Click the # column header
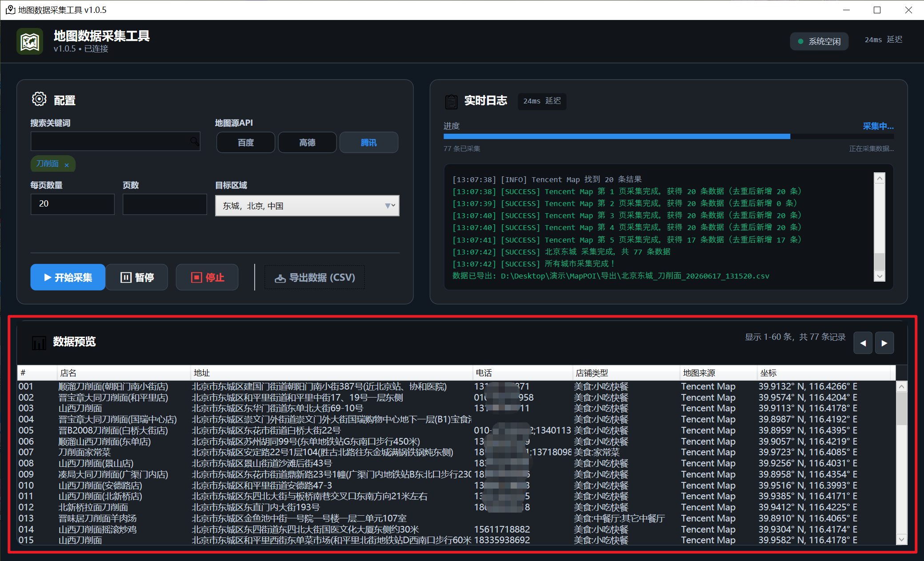Viewport: 924px width, 561px height. [37, 373]
